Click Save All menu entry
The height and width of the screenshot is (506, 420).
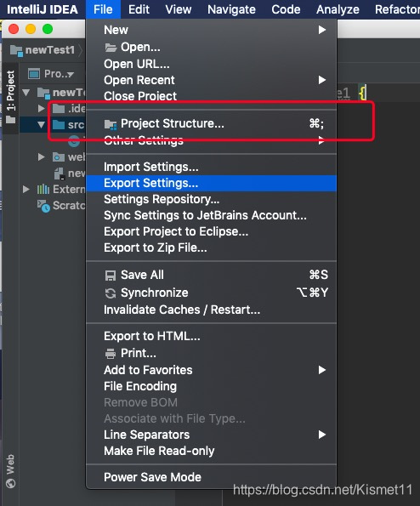pyautogui.click(x=212, y=275)
